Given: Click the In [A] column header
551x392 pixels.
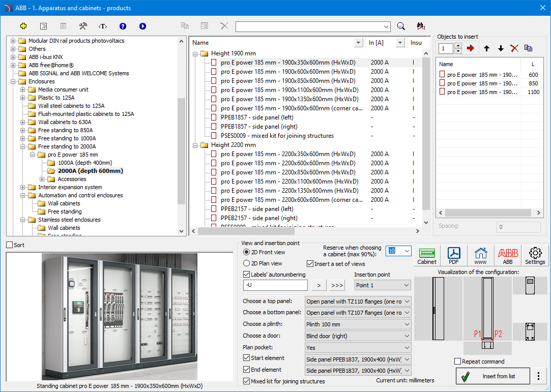Looking at the screenshot, I should point(386,43).
